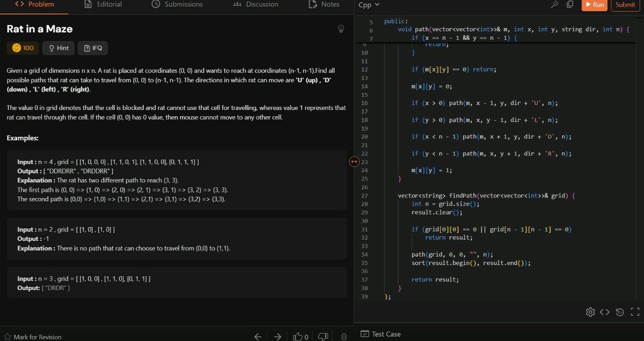This screenshot has width=644, height=341.
Task: Click the Hint button
Action: (58, 48)
